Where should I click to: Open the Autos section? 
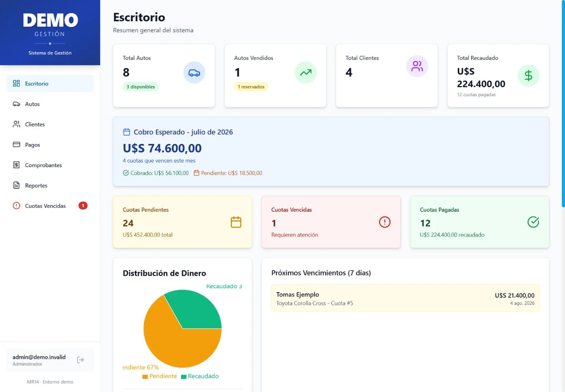click(50, 104)
